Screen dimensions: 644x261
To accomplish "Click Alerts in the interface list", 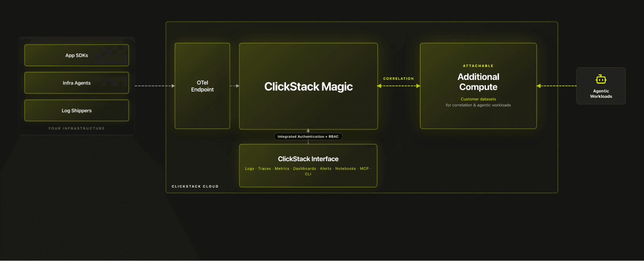I will (325, 169).
